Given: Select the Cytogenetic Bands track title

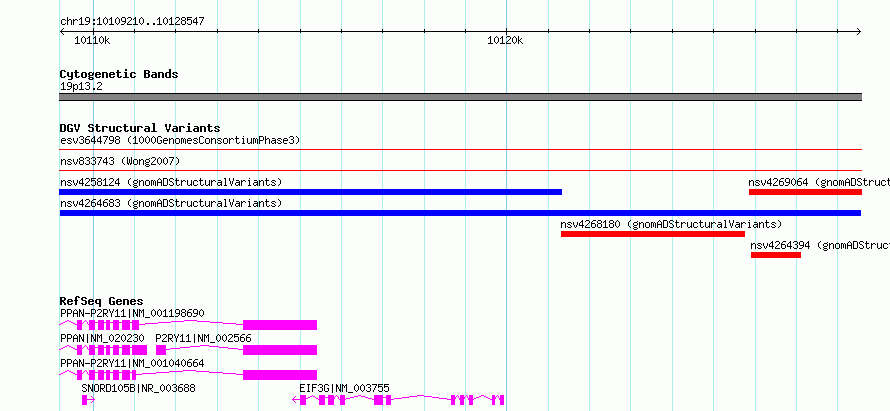Looking at the screenshot, I should (x=119, y=74).
